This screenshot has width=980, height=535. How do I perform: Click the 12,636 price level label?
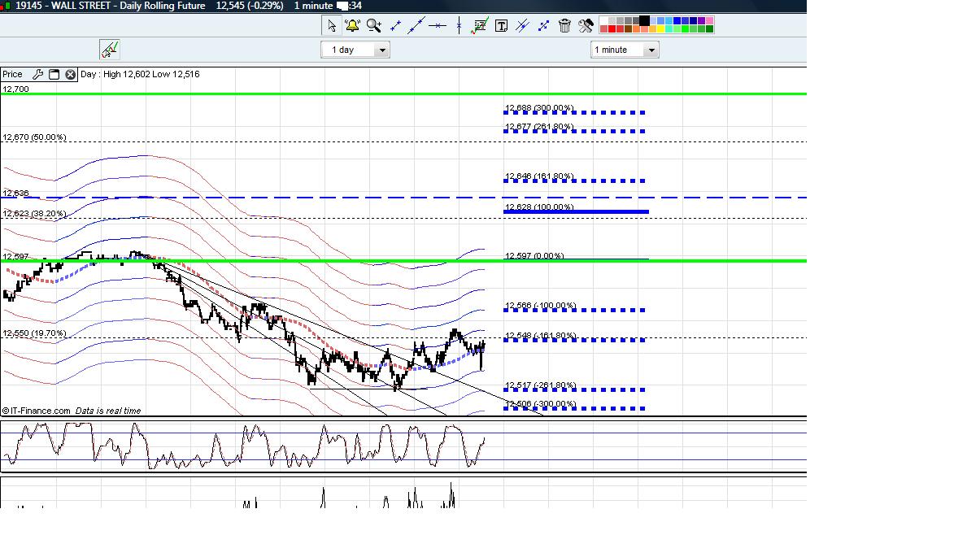[15, 194]
